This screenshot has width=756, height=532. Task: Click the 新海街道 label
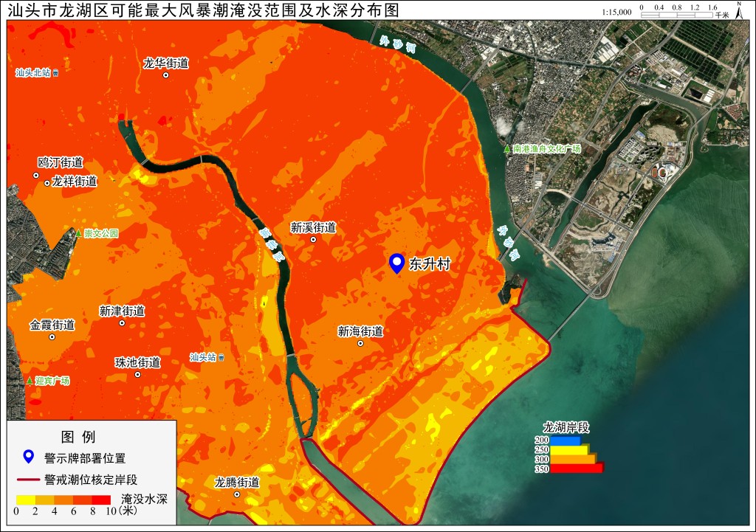[x=360, y=331]
